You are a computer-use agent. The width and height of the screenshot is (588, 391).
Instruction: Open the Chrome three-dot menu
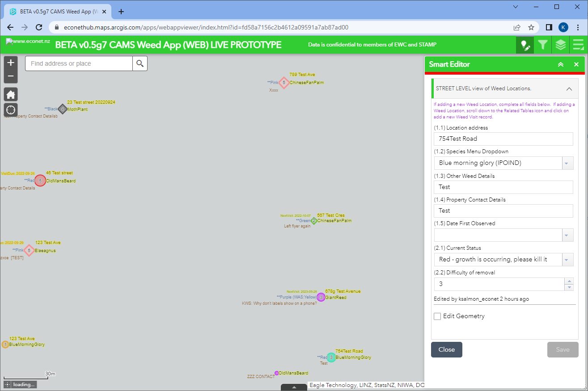tap(579, 27)
